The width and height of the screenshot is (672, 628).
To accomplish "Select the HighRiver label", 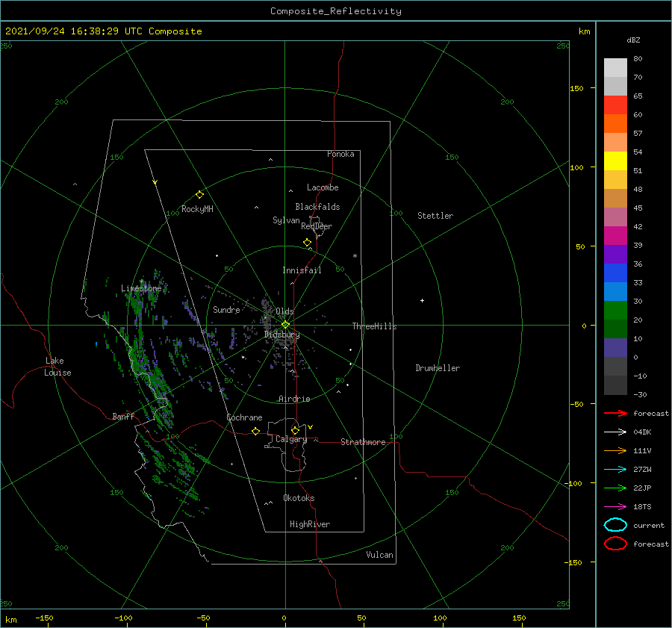I will pos(310,524).
